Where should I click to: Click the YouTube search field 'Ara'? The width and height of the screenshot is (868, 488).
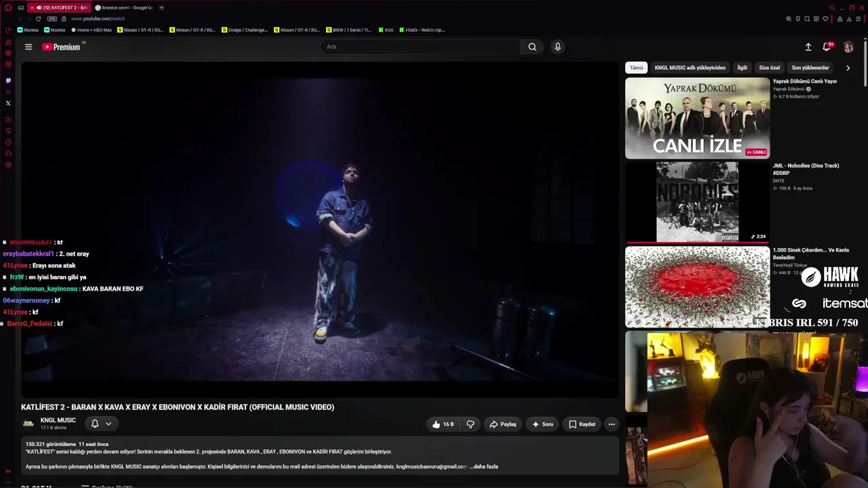coord(420,47)
